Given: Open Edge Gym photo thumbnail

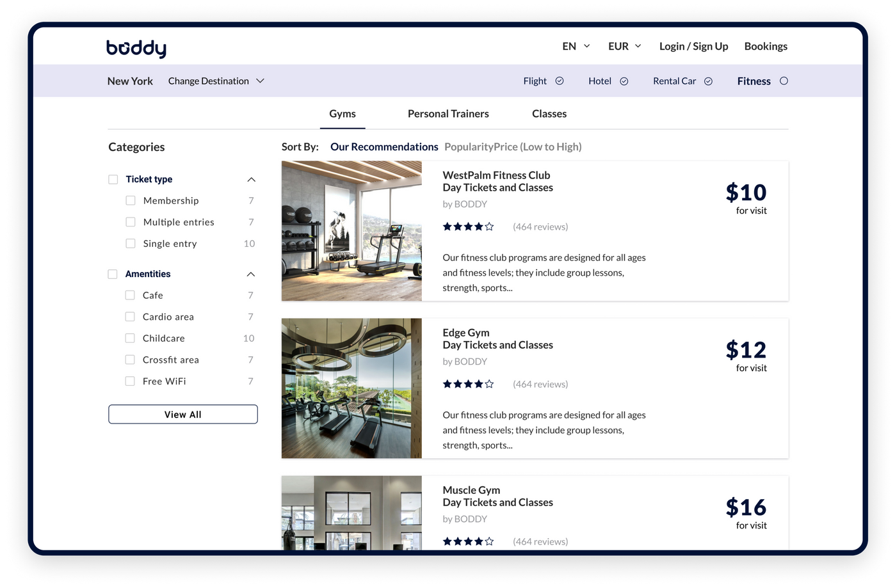Looking at the screenshot, I should click(351, 388).
